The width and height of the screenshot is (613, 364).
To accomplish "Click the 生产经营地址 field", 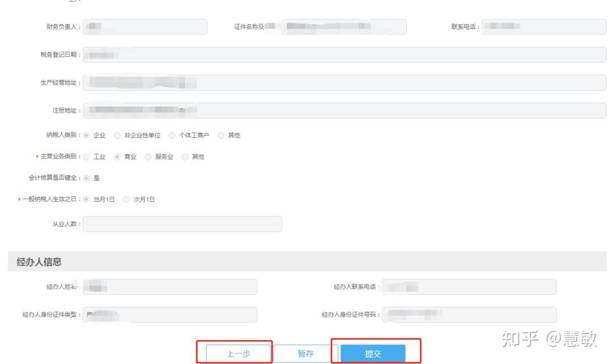I will (x=345, y=82).
